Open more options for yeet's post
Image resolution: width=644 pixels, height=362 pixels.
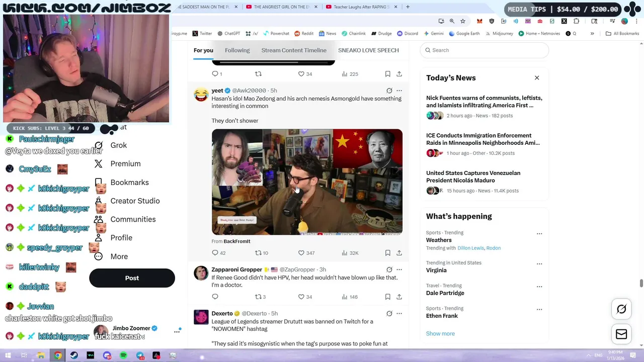pyautogui.click(x=399, y=90)
